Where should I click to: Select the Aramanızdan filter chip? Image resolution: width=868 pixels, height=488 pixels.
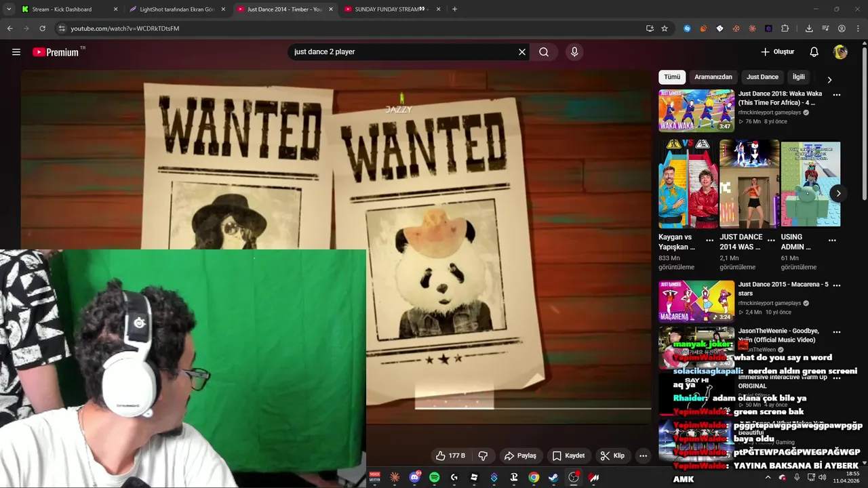pyautogui.click(x=713, y=77)
